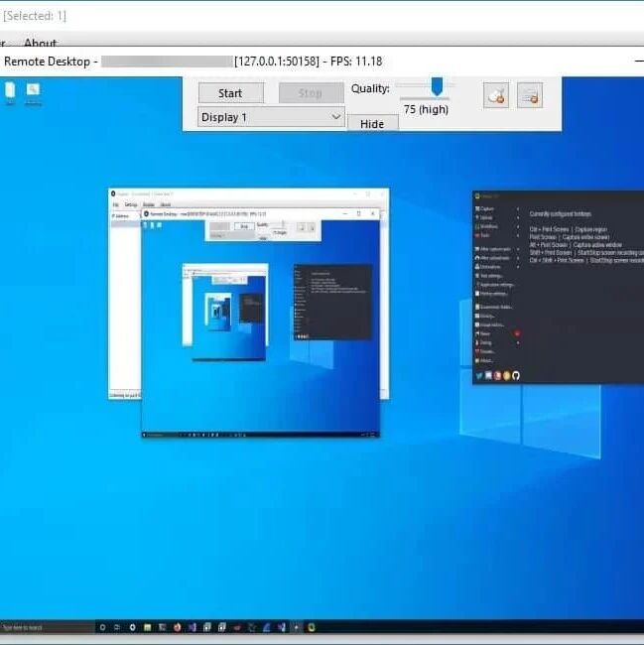Viewport: 644px width, 645px height.
Task: Click ShareX logo in its title bar
Action: point(478,196)
